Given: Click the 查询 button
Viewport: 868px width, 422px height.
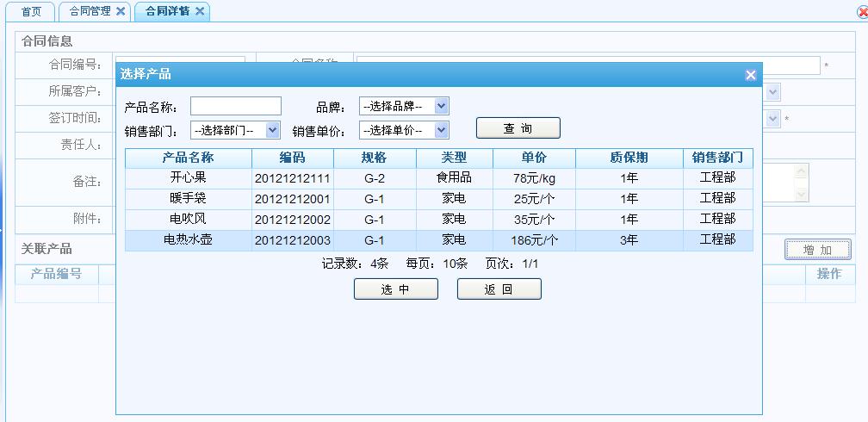Looking at the screenshot, I should click(518, 128).
